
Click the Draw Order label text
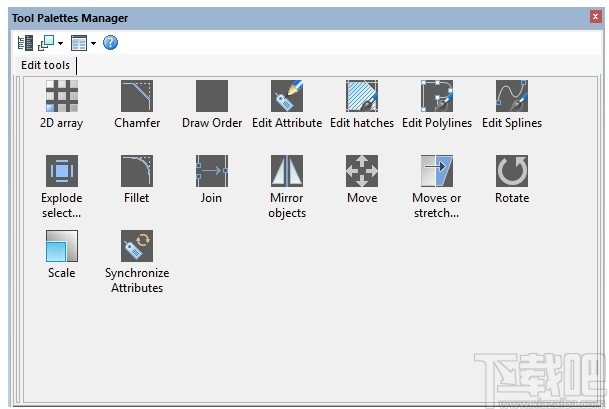tap(212, 123)
